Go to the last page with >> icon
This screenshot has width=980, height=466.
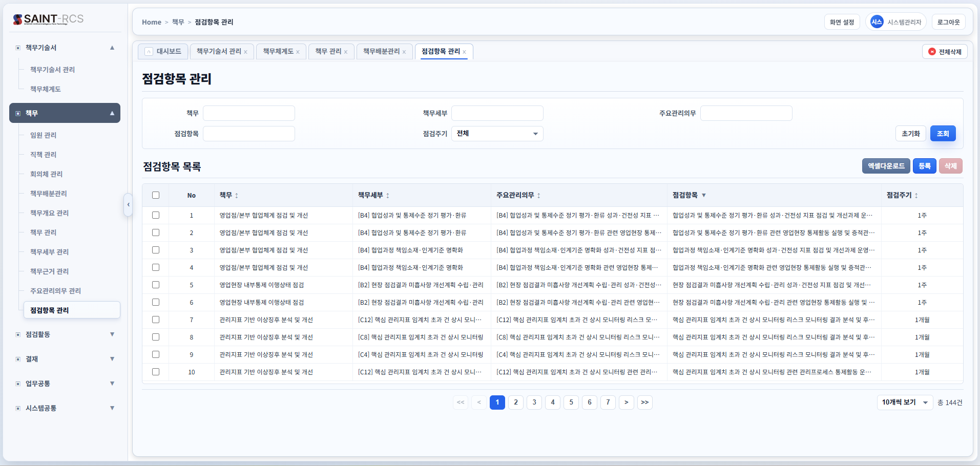(644, 403)
